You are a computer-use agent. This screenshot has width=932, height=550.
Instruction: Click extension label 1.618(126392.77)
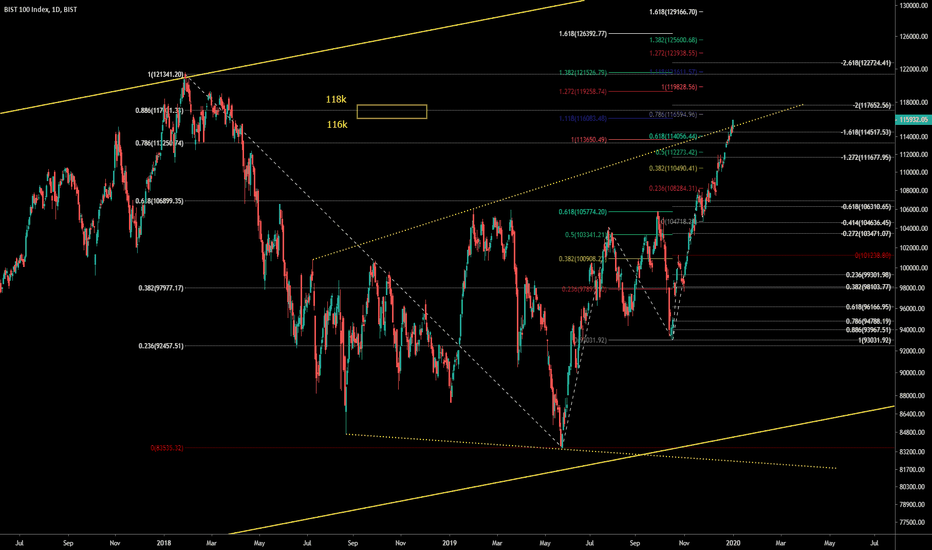[583, 33]
